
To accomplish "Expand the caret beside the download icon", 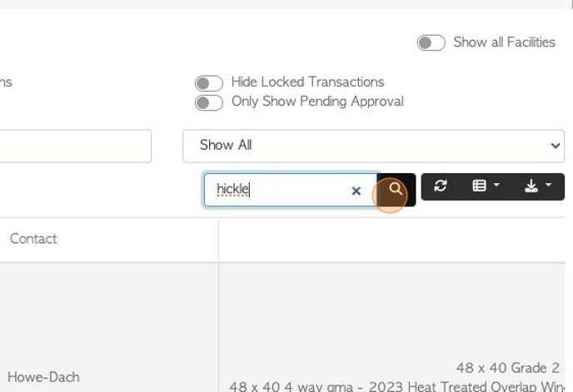I will pyautogui.click(x=548, y=185).
